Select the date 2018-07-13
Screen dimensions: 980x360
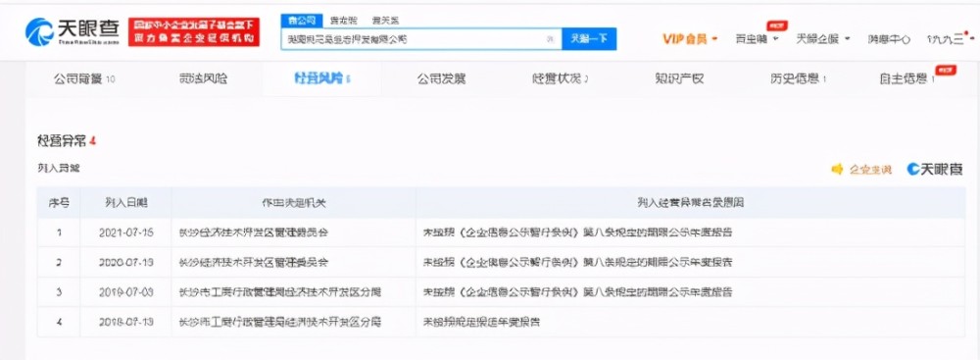click(x=126, y=323)
